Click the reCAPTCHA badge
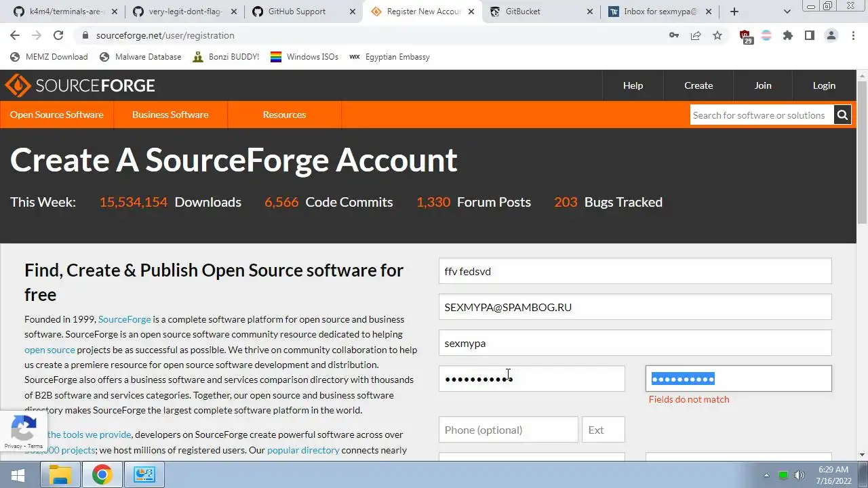 point(24,432)
